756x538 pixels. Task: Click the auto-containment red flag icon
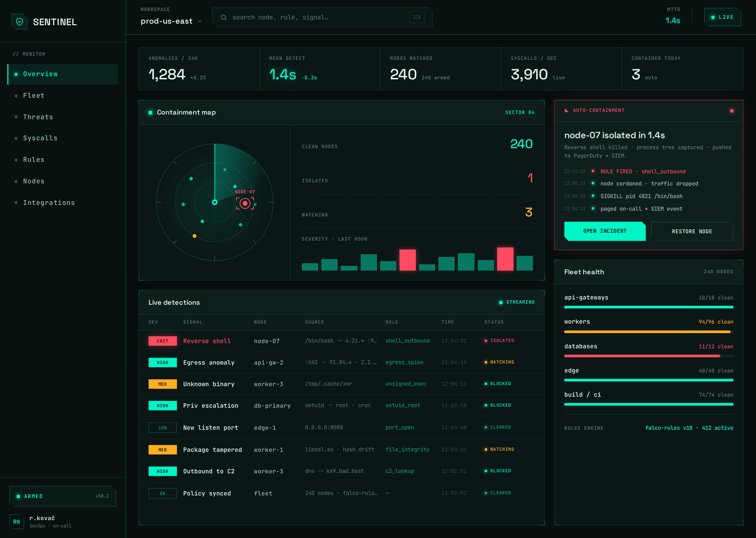566,110
